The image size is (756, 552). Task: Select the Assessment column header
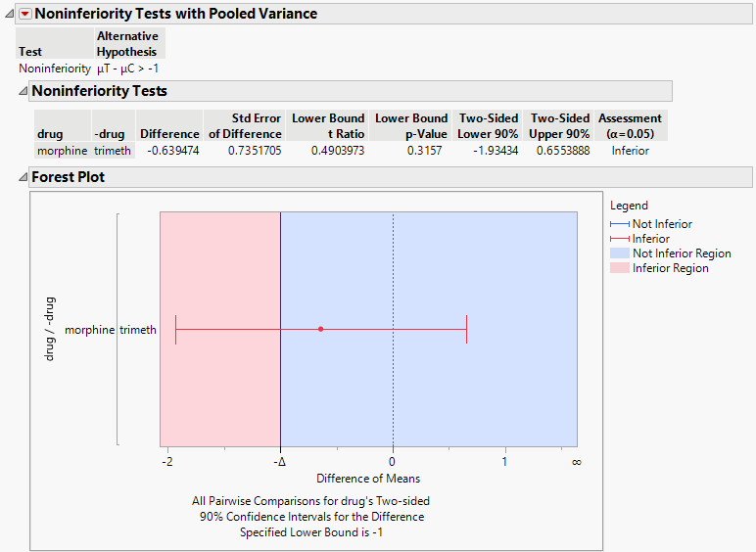pos(630,125)
